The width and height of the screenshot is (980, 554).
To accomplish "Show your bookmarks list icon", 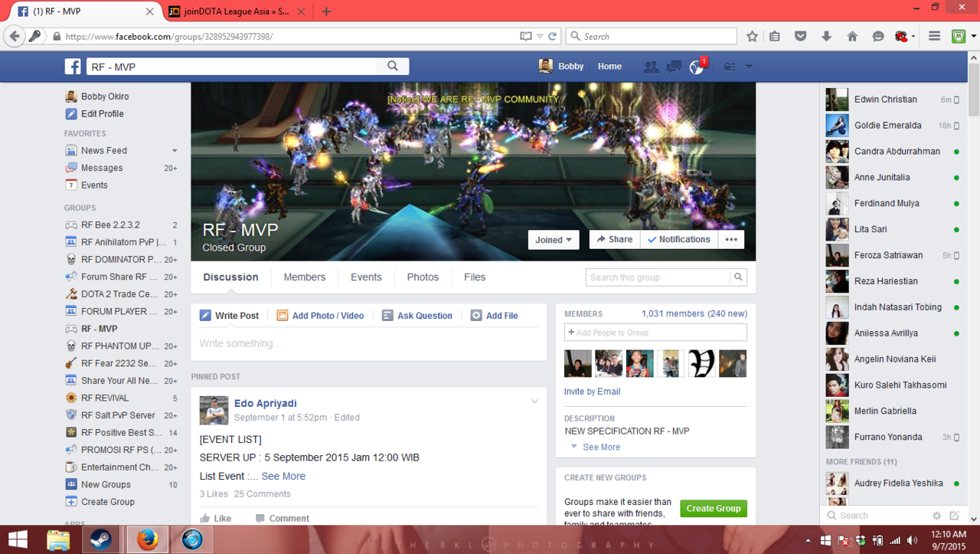I will [x=775, y=36].
